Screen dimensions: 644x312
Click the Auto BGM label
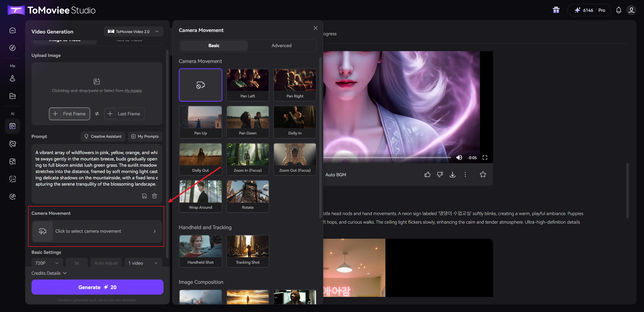[x=336, y=175]
